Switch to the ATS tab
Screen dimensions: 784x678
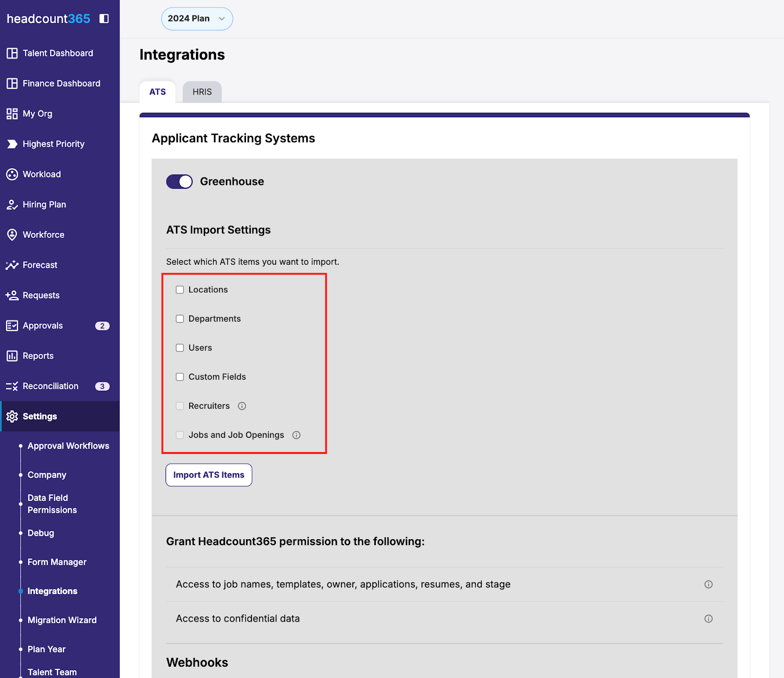pos(158,92)
